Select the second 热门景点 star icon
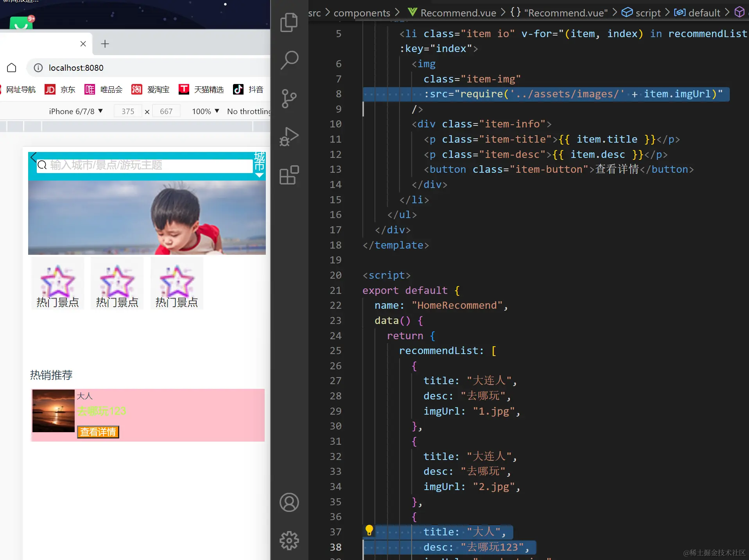The width and height of the screenshot is (749, 560). (117, 283)
